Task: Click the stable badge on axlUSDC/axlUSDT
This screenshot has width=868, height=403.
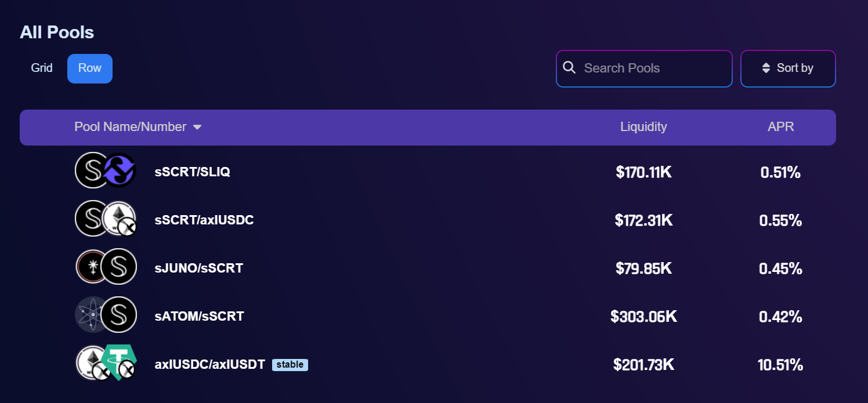Action: pyautogui.click(x=290, y=365)
